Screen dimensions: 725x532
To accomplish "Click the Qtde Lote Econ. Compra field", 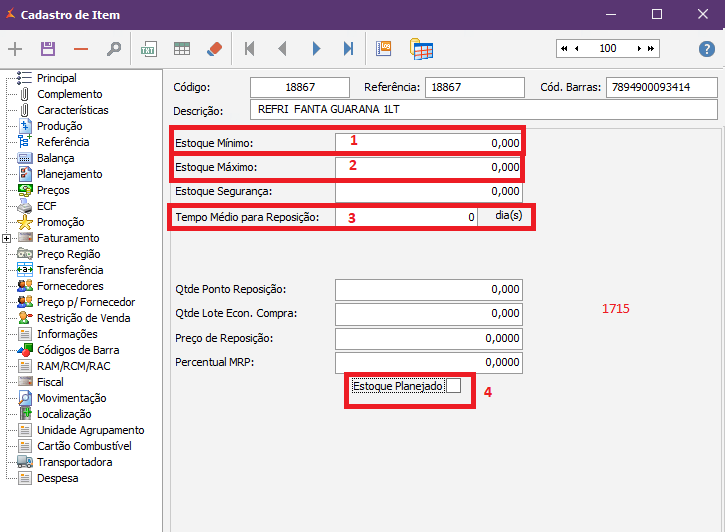I will (429, 313).
